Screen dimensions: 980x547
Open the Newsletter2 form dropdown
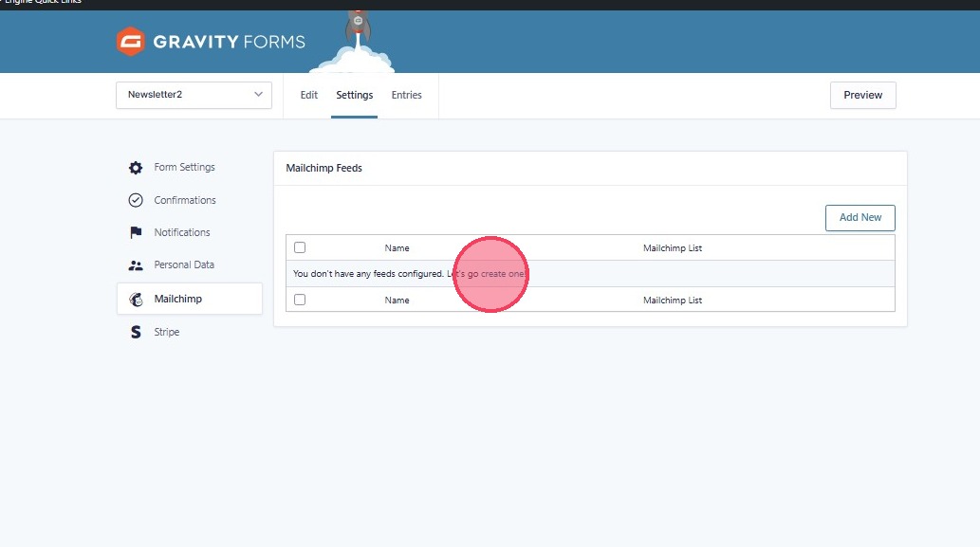194,95
